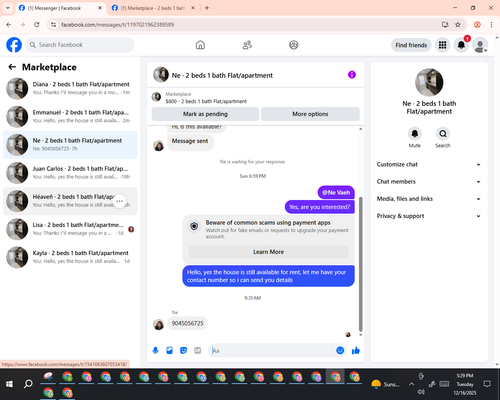The image size is (500, 400).
Task: Open a new browser tab
Action: point(207,8)
